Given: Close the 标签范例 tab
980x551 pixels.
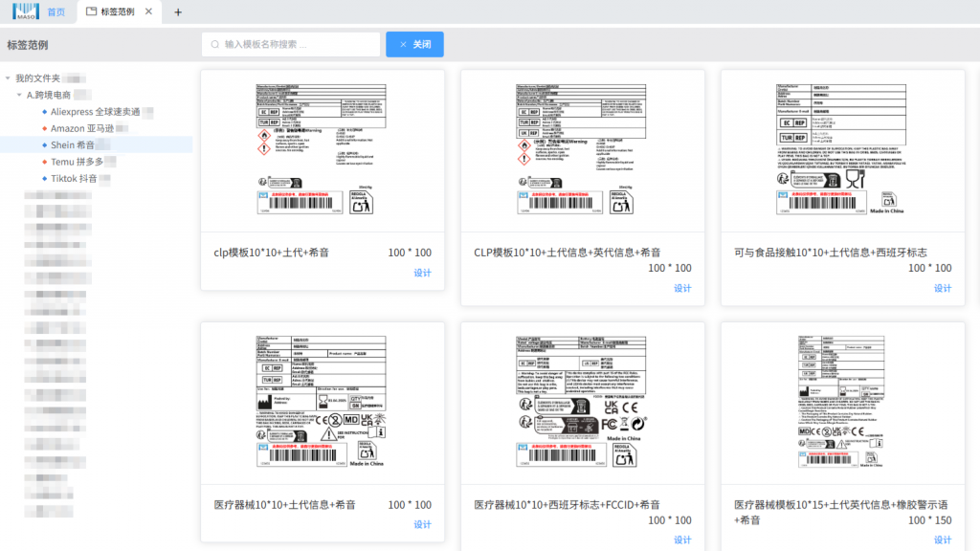Looking at the screenshot, I should coord(148,12).
